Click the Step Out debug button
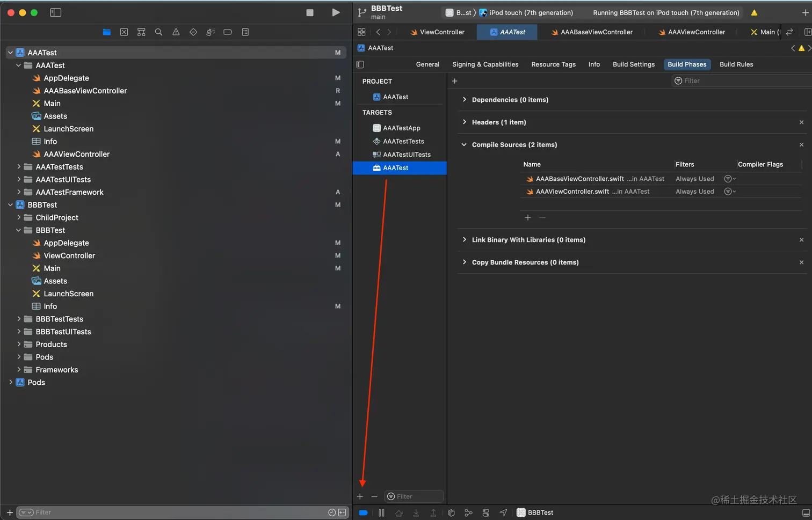 (x=433, y=513)
